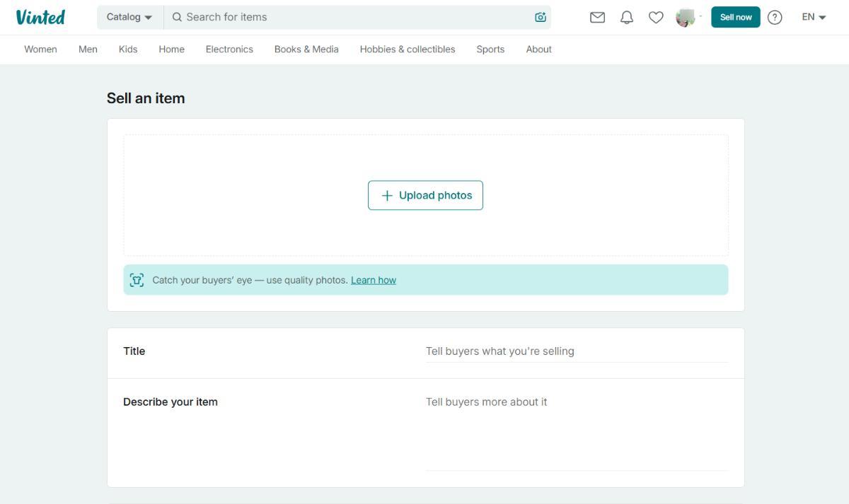Open help question mark icon
The height and width of the screenshot is (504, 849).
tap(775, 17)
